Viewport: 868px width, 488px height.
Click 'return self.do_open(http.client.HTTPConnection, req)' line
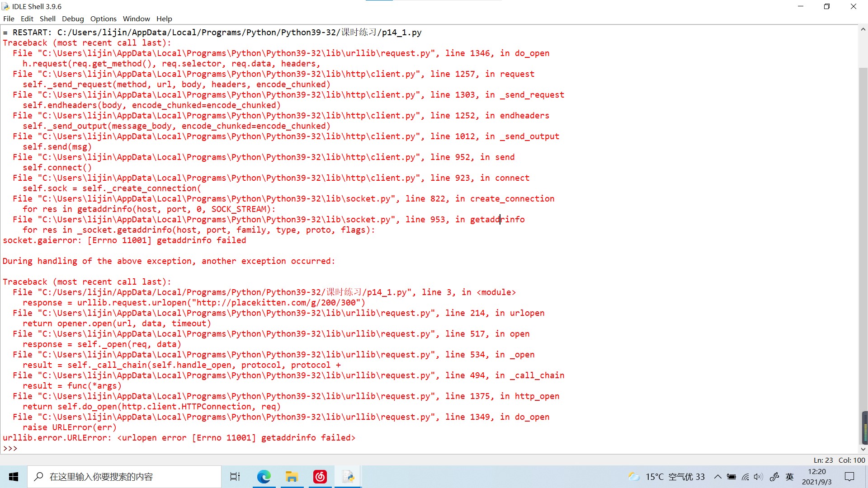(151, 407)
